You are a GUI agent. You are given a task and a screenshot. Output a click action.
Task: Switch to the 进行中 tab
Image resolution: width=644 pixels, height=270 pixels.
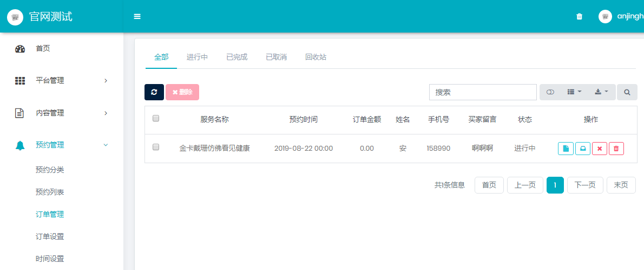point(197,57)
